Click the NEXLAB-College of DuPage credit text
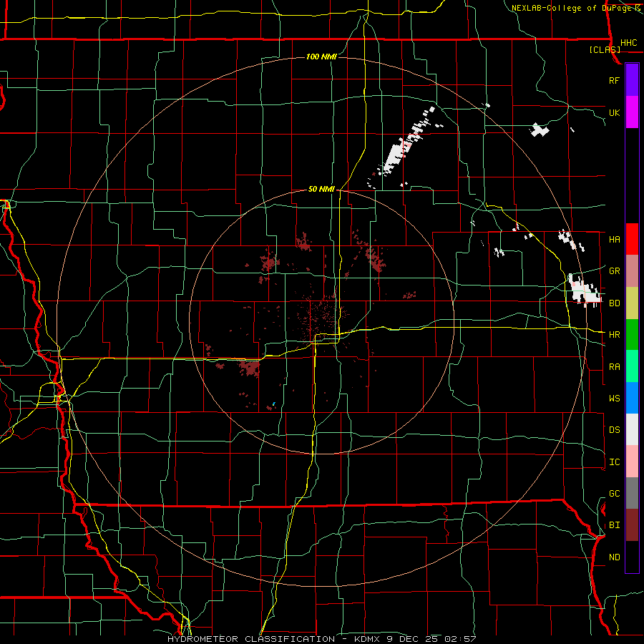 click(572, 8)
